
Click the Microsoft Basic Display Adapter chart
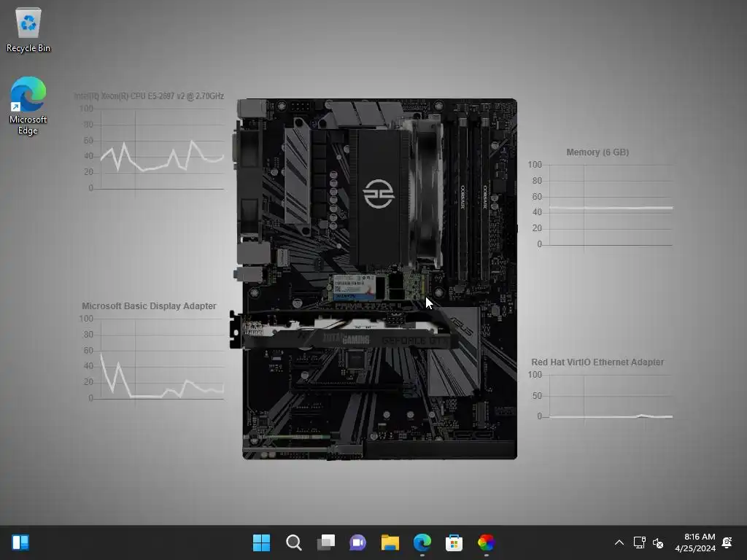(x=153, y=359)
